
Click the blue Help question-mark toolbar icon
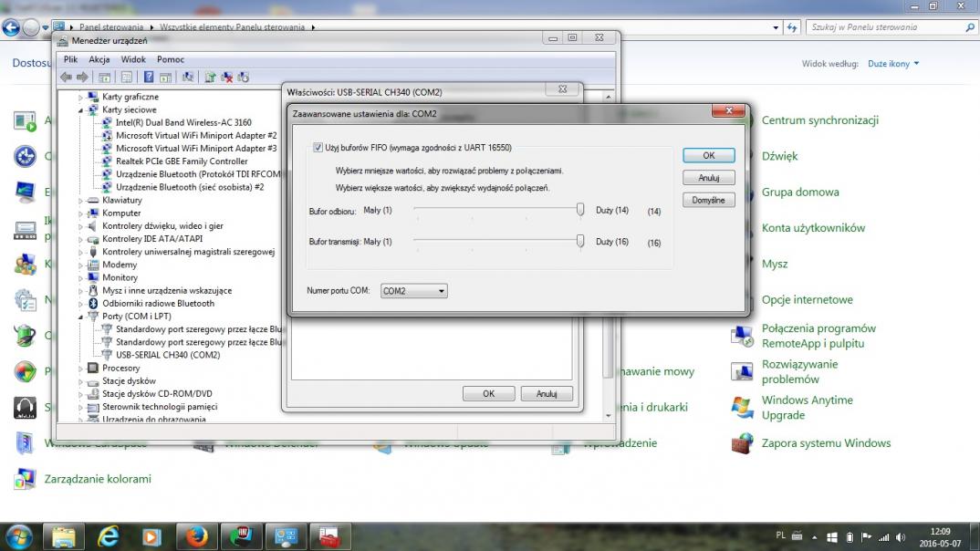(x=149, y=77)
